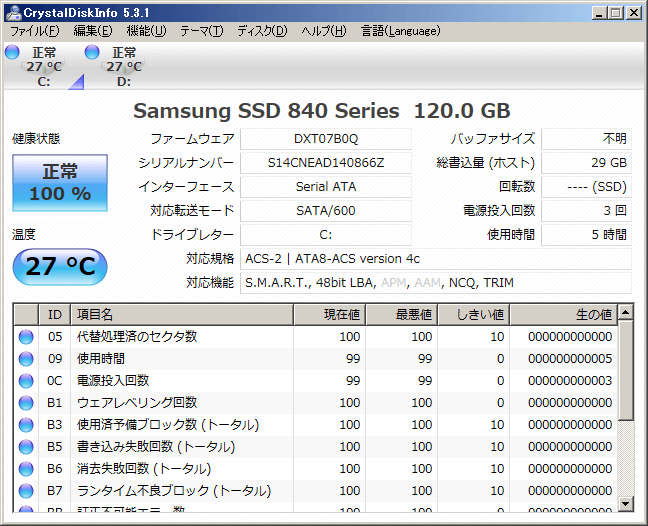Click status orb for attribute B3
Viewport: 648px width, 526px height.
coord(26,425)
